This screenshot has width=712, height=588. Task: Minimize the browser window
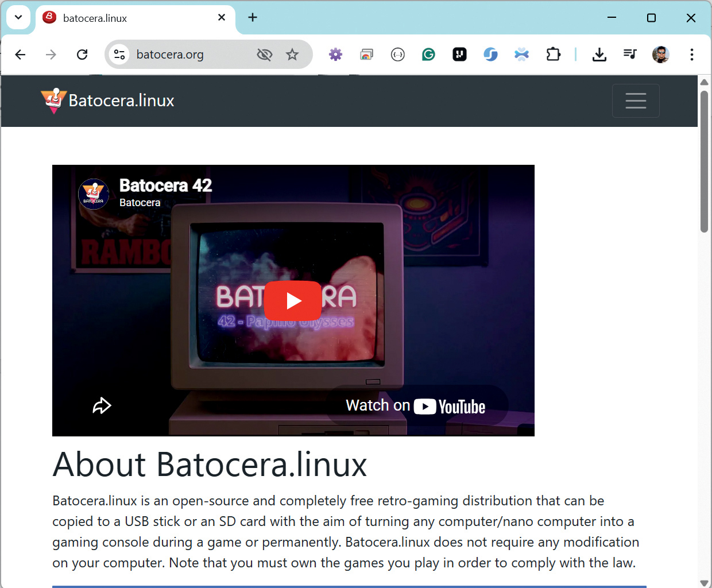[x=612, y=17]
